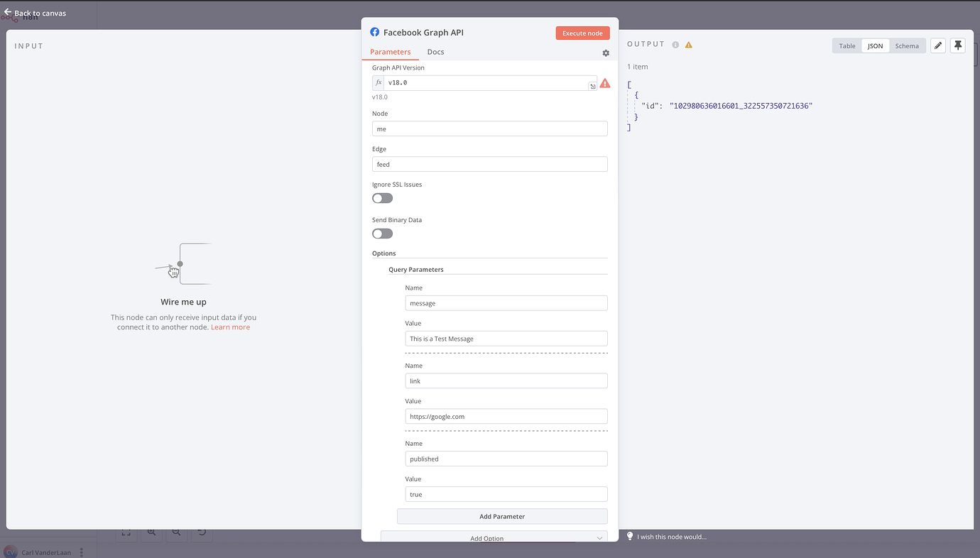Click the fit-view icon in canvas toolbar
Viewport: 980px width, 558px height.
tap(126, 532)
